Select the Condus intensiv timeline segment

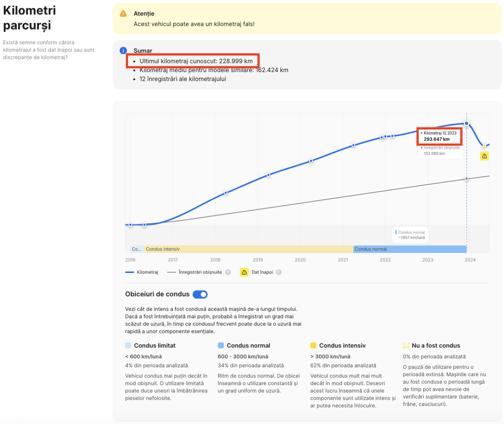(x=249, y=249)
